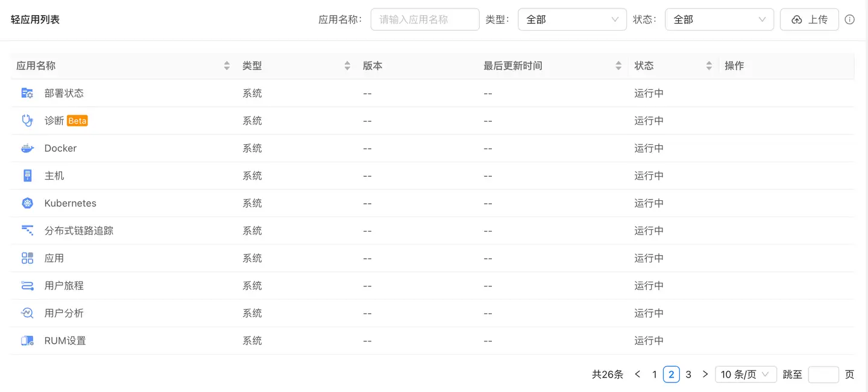The width and height of the screenshot is (868, 392).
Task: Click the 用户分析 chart icon
Action: 27,313
